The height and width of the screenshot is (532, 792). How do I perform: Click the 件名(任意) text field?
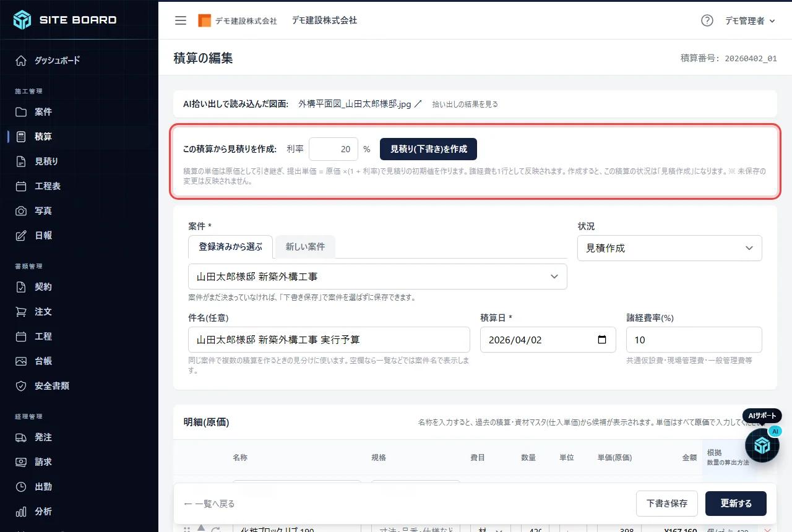tap(329, 340)
